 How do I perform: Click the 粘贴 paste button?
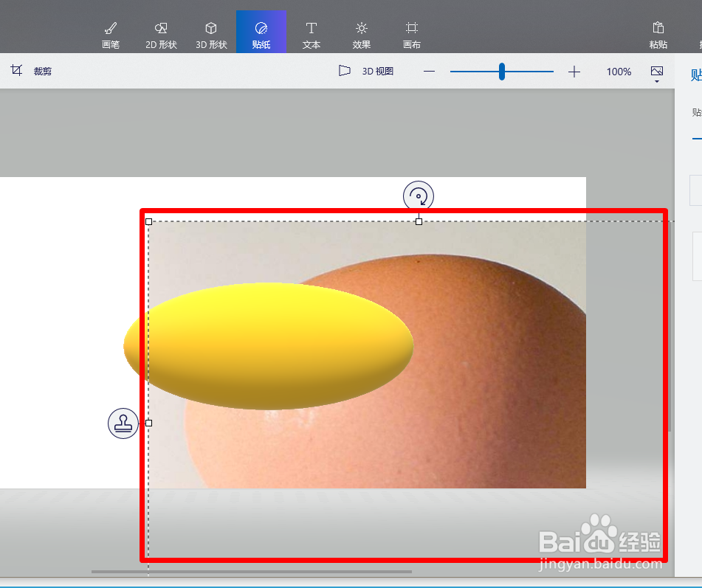coord(658,35)
